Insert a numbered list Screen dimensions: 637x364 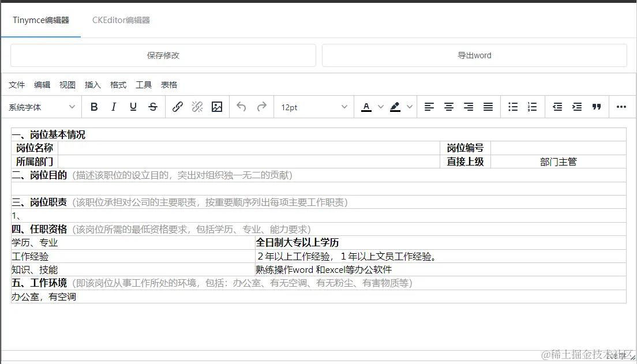pyautogui.click(x=532, y=107)
